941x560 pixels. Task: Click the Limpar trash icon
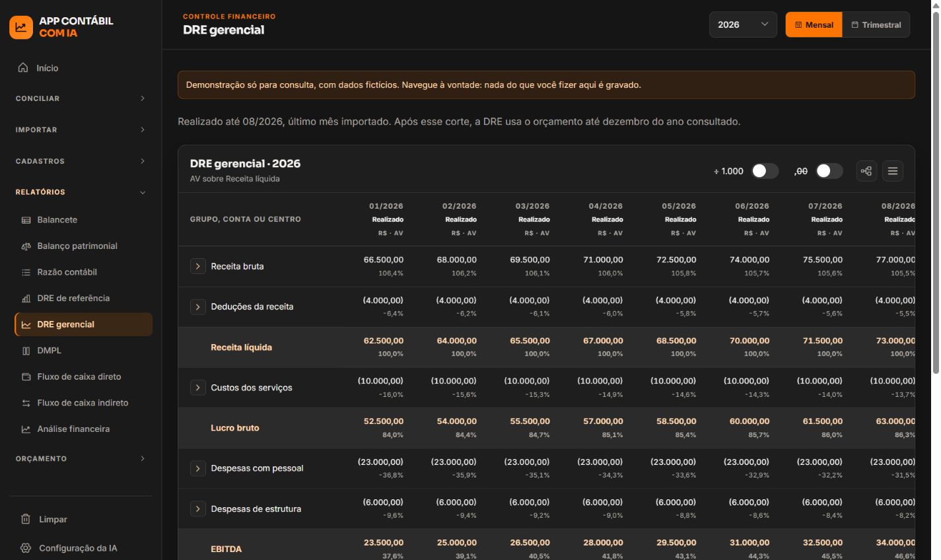[x=26, y=519]
